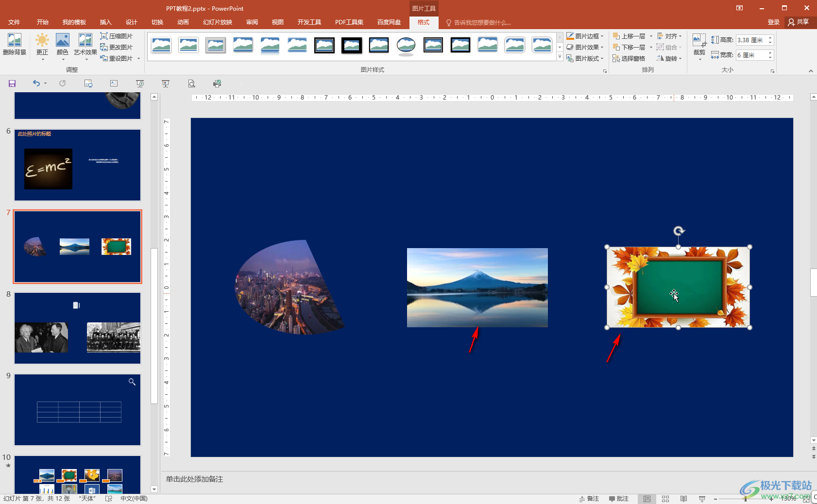Switch to Reading view icon

(x=684, y=499)
